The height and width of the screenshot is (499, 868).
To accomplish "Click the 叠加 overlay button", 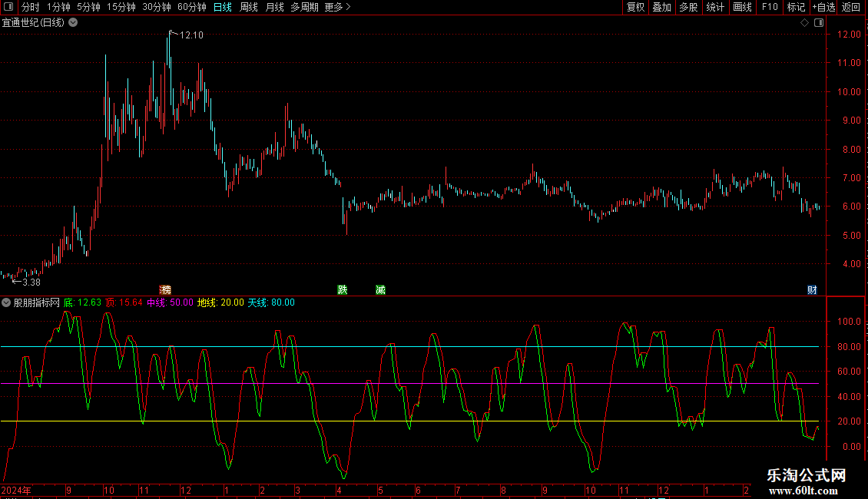I will pos(661,7).
